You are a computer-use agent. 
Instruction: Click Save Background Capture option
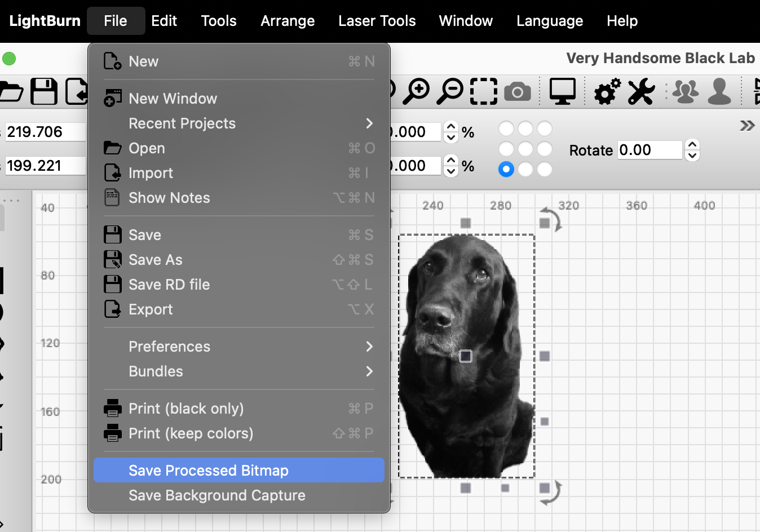click(x=217, y=495)
